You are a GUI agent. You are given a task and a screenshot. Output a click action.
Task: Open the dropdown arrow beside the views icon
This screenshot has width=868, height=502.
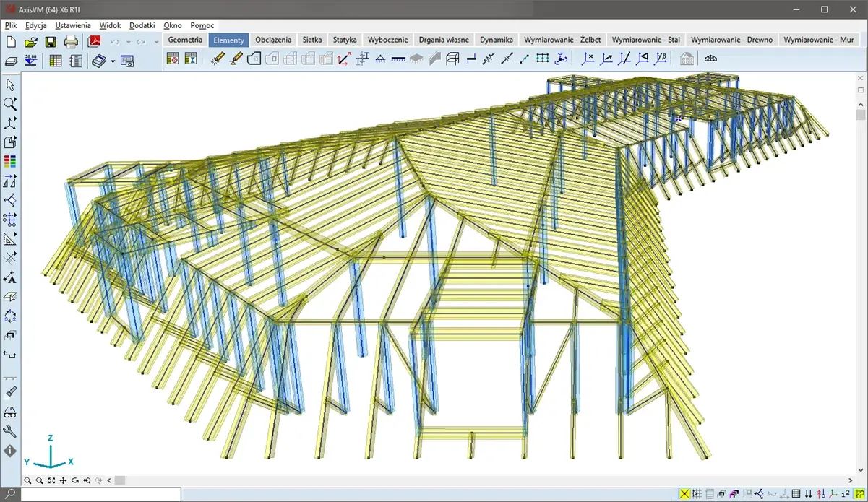tap(113, 61)
